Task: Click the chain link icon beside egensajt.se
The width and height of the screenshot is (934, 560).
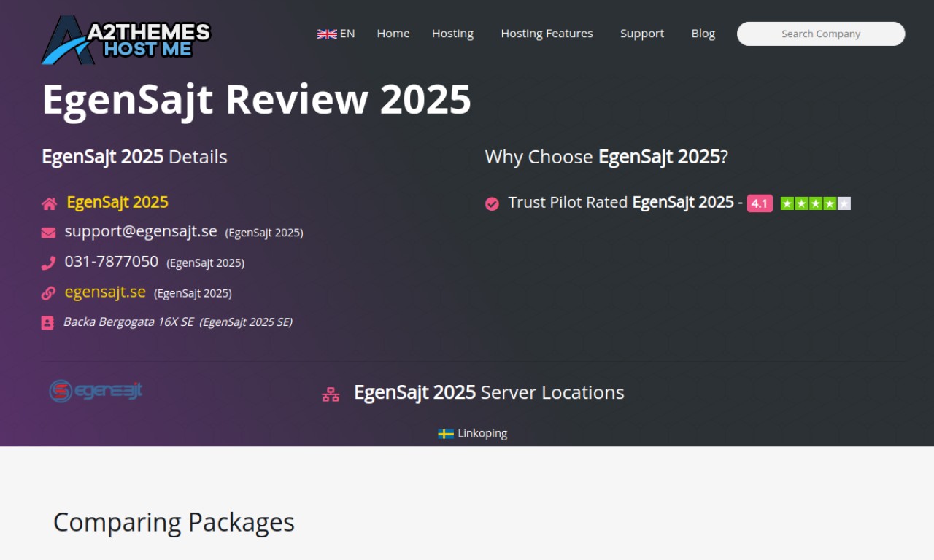Action: [48, 293]
